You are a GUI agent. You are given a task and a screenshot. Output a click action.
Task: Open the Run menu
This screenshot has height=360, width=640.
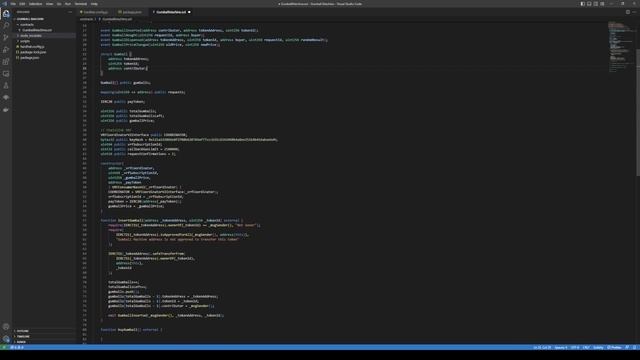coord(68,4)
